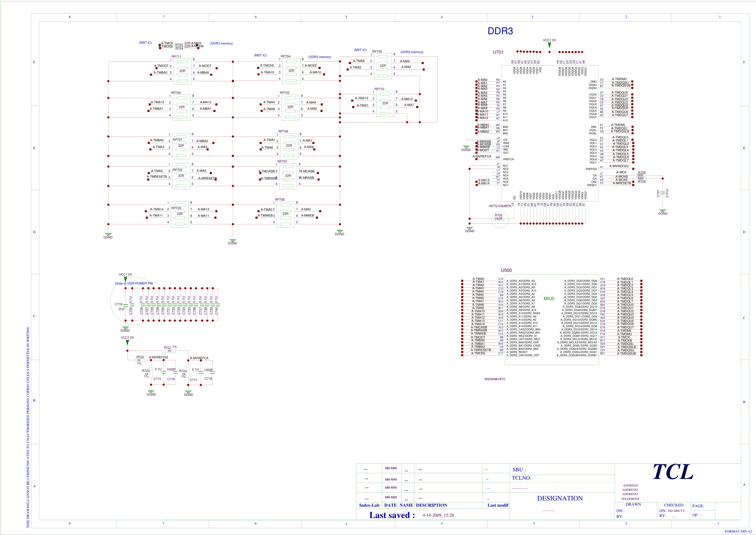
Task: Click the 'Close to DDR POWER PIN' note
Action: (134, 283)
